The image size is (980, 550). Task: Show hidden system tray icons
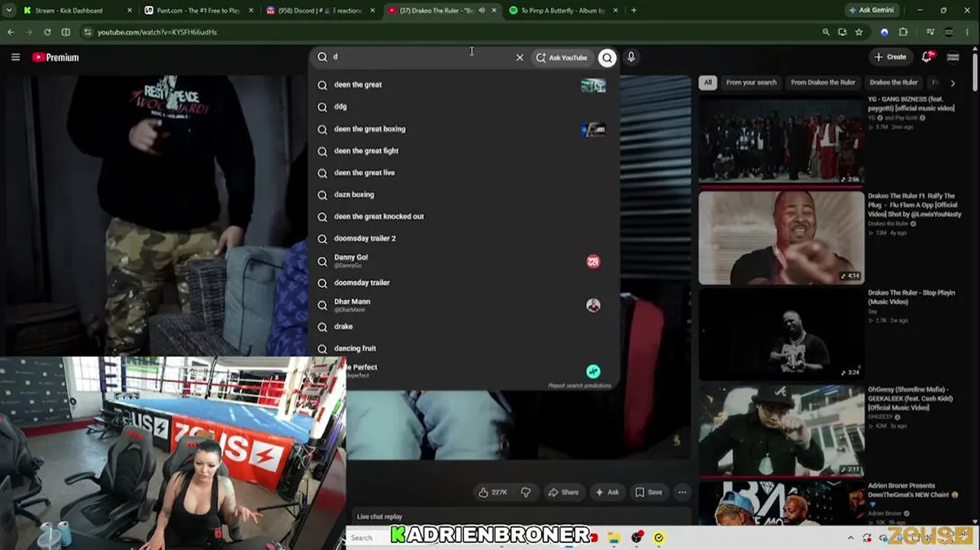point(851,538)
